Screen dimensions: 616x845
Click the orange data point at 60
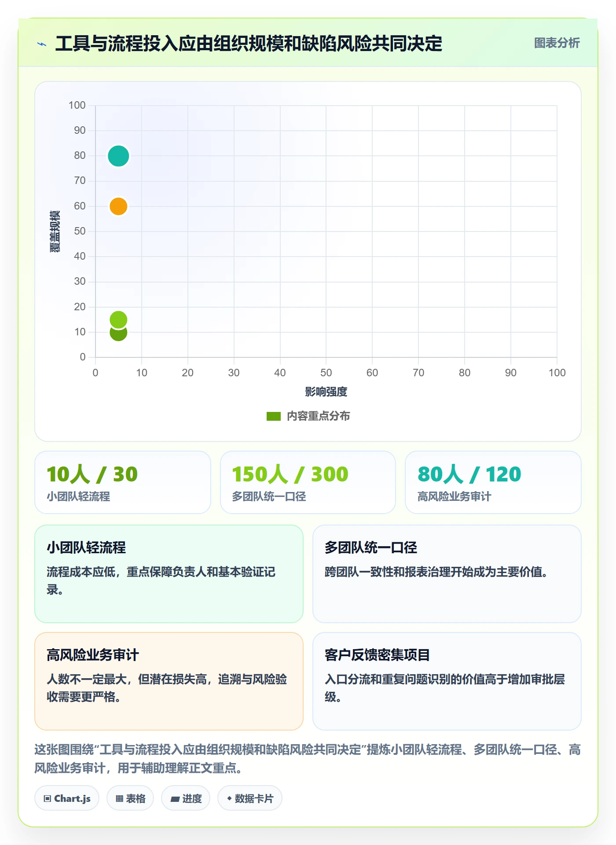pyautogui.click(x=118, y=206)
